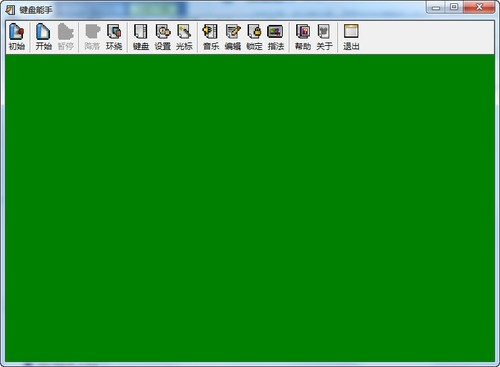
Task: Click the 初始 (initialize) toolbar icon
Action: 17,37
